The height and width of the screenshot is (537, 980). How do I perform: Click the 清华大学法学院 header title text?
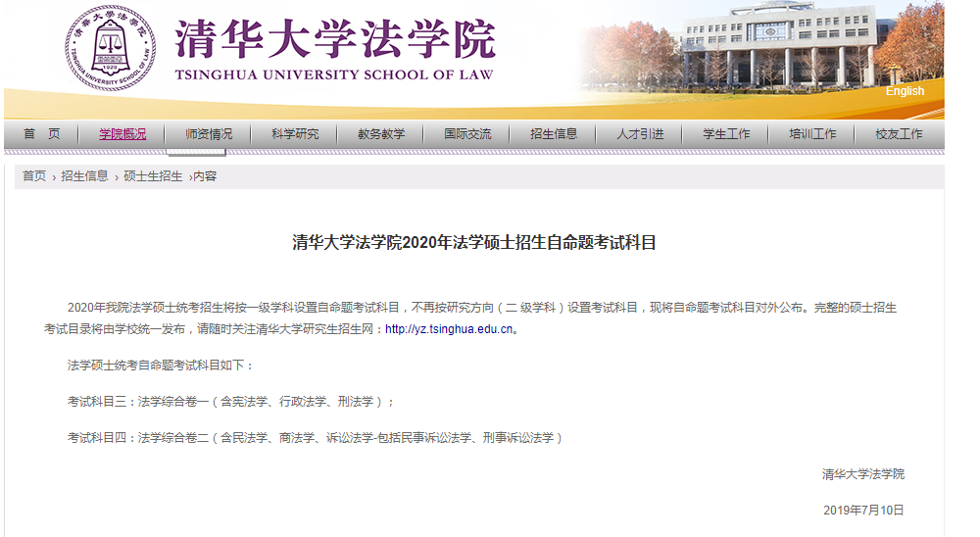coord(335,39)
